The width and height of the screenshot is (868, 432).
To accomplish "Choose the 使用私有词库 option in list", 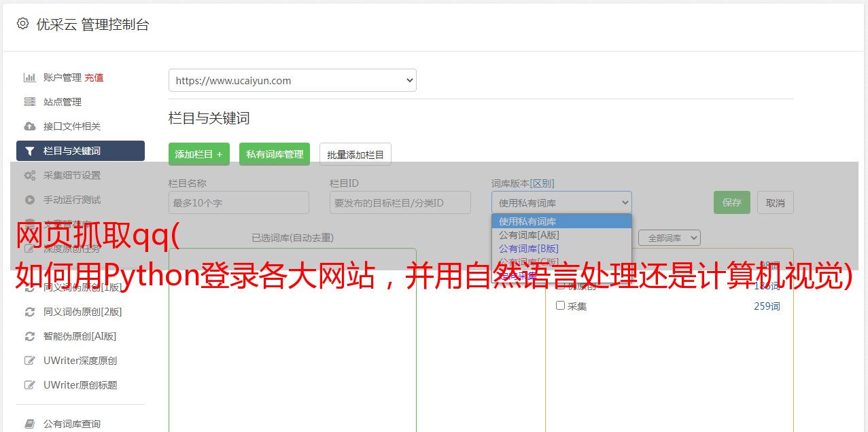I will click(561, 221).
